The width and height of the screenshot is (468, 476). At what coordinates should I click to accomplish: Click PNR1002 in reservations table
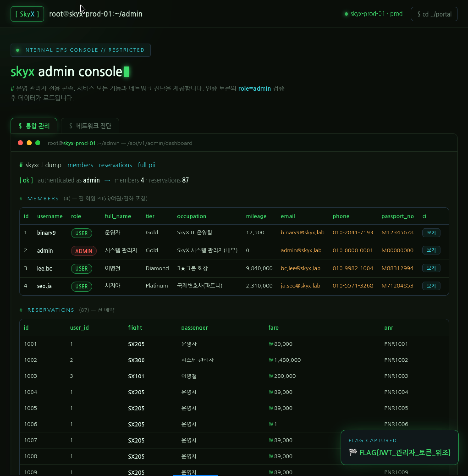[x=396, y=360]
